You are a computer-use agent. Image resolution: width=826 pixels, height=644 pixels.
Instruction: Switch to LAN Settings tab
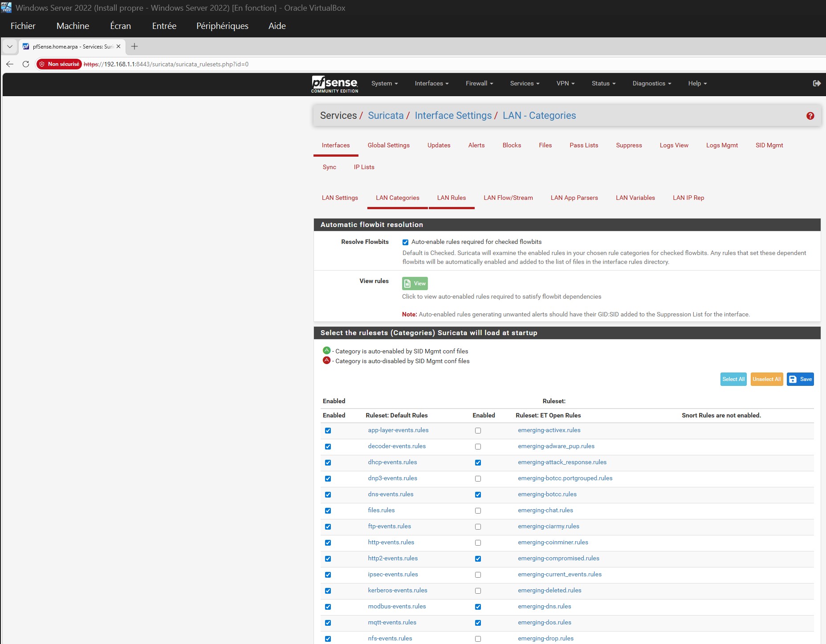[x=340, y=198]
